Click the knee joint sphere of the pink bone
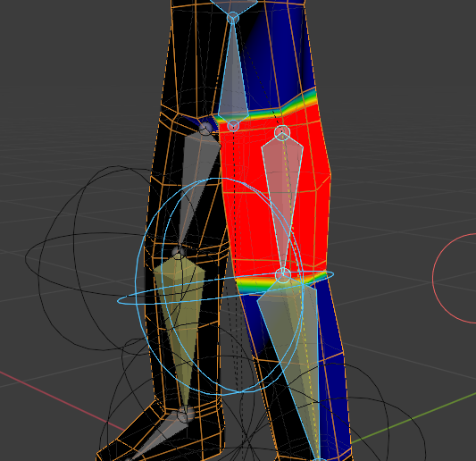 point(283,275)
